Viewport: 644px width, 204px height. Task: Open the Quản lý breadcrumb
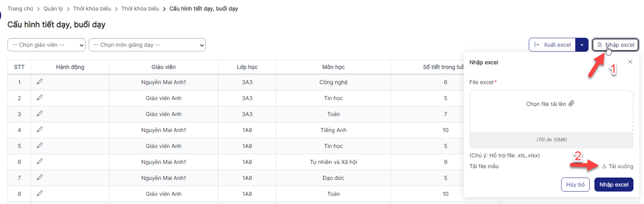(53, 8)
